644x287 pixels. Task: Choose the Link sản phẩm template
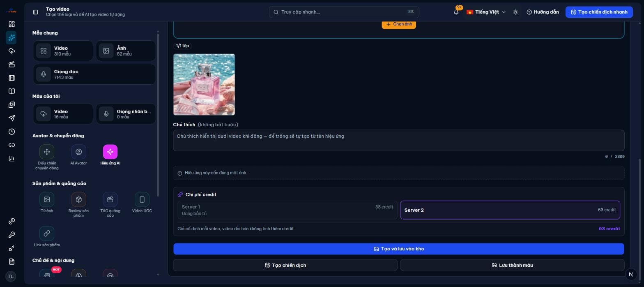47,237
